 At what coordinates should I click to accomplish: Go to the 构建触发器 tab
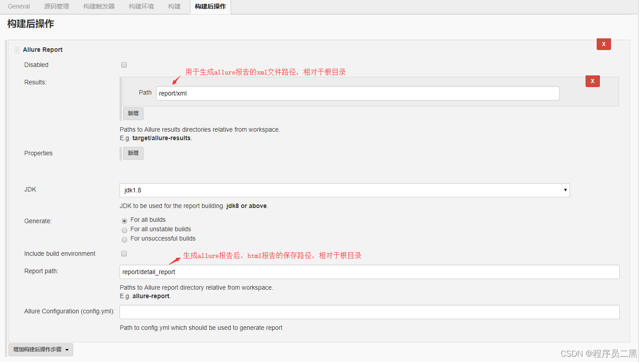99,7
